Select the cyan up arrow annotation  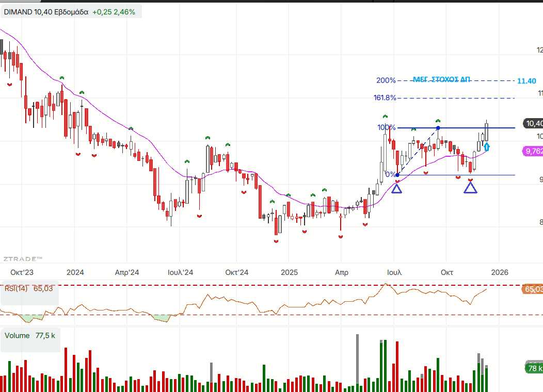tap(487, 147)
